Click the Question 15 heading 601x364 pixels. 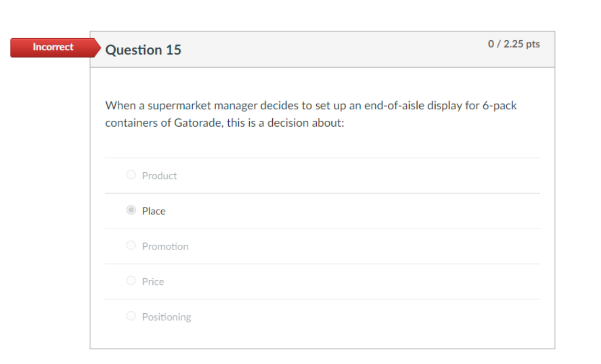click(143, 50)
